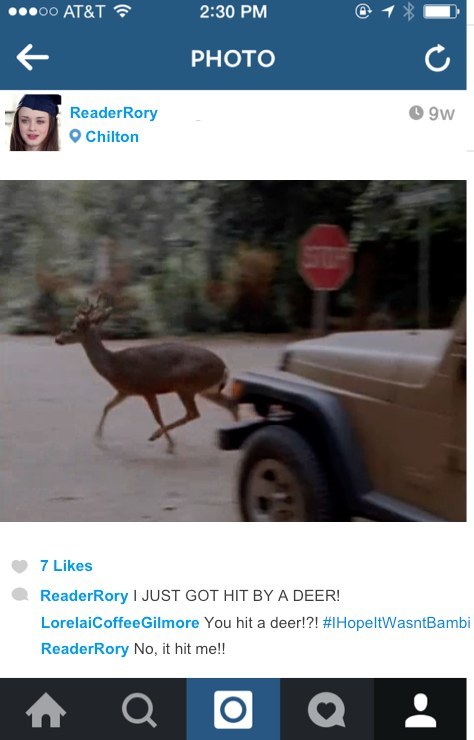Open the Home feed tab
This screenshot has width=474, height=740.
coord(46,710)
